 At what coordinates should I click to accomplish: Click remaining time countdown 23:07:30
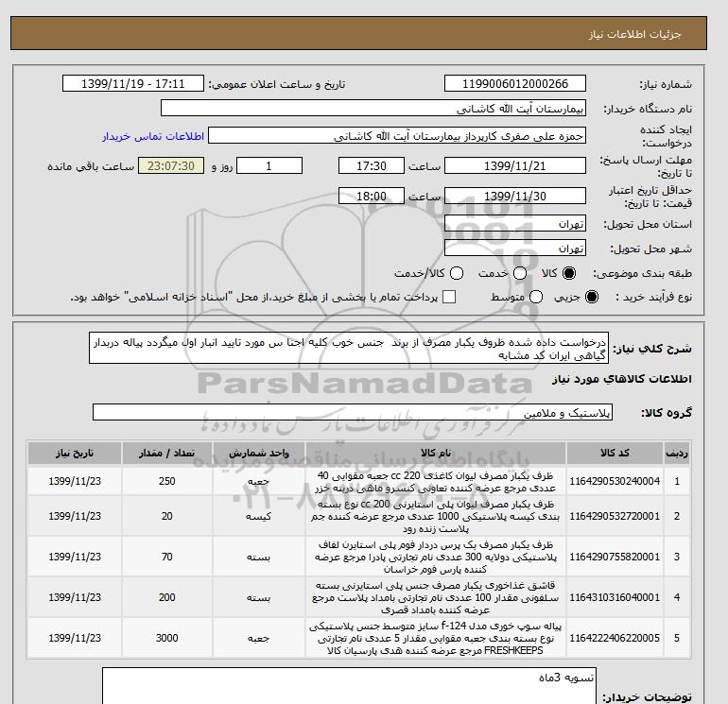click(171, 165)
